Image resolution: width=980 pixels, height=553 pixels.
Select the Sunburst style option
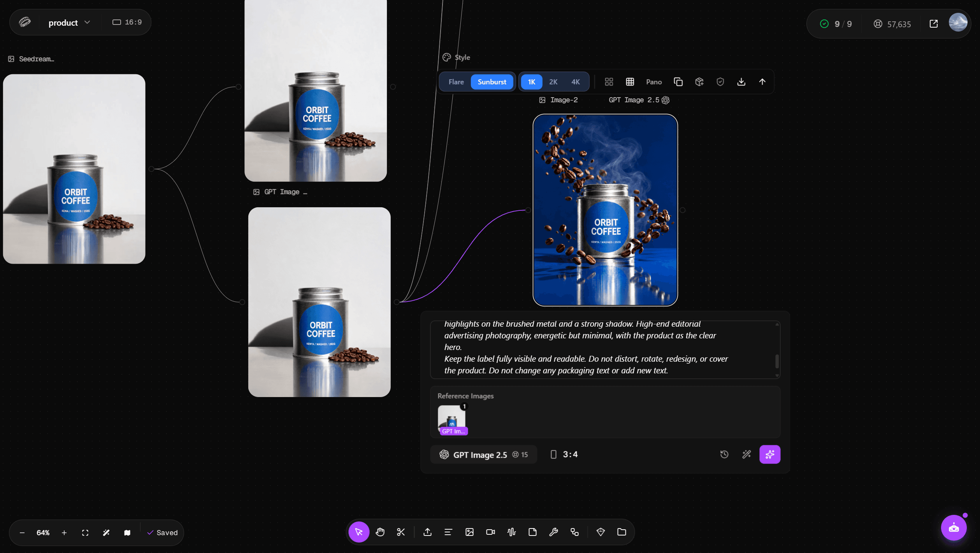[492, 82]
